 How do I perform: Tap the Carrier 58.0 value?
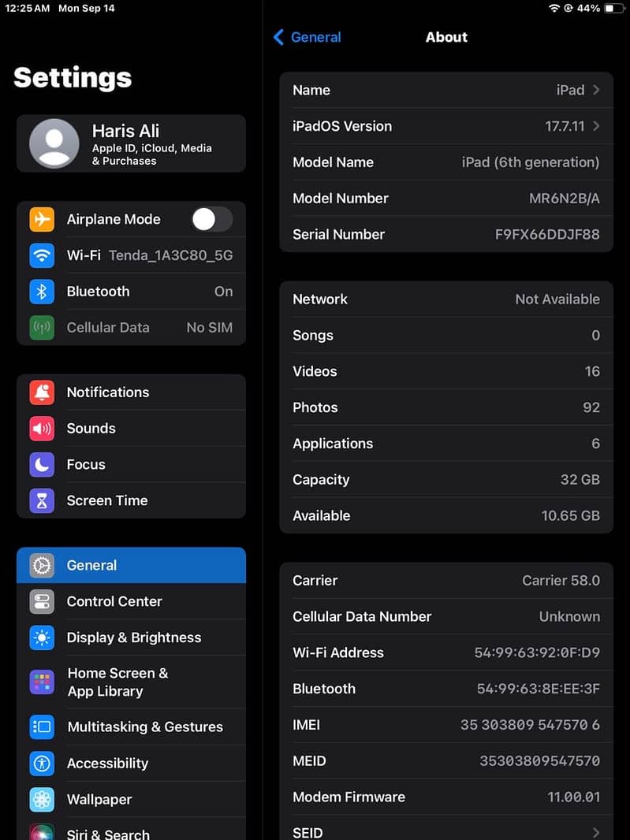561,580
